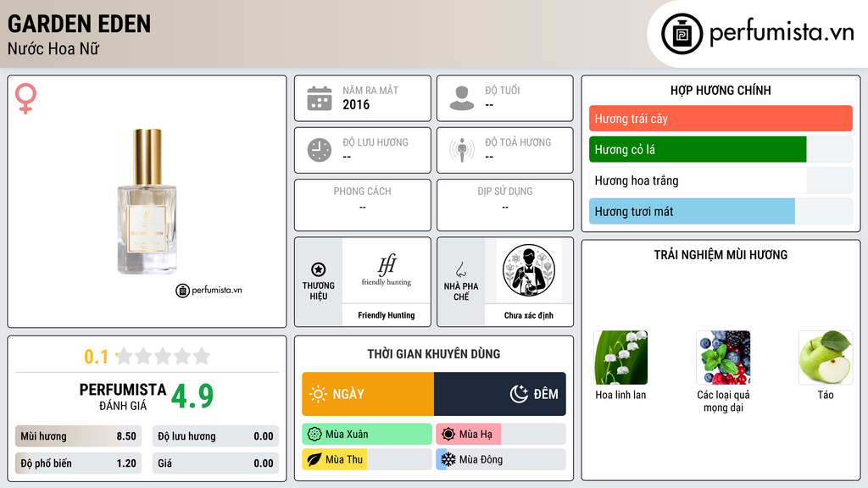Click the Mùa Thu season bar
The height and width of the screenshot is (488, 868).
[367, 459]
